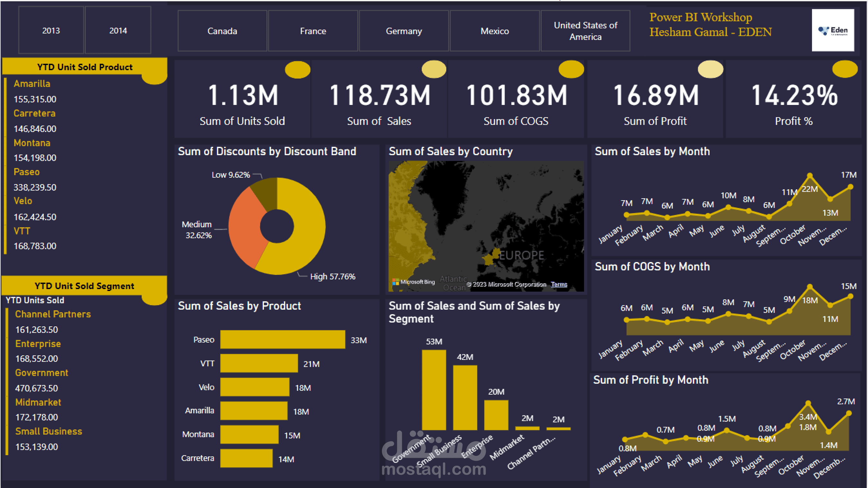The width and height of the screenshot is (868, 488).
Task: Click Midmarket segment row
Action: 38,402
